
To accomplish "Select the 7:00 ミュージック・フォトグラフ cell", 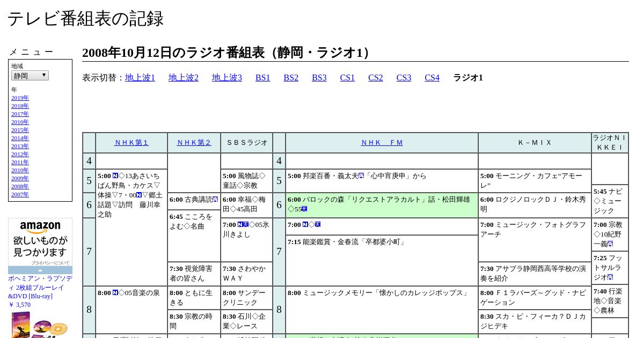I will 535,240.
